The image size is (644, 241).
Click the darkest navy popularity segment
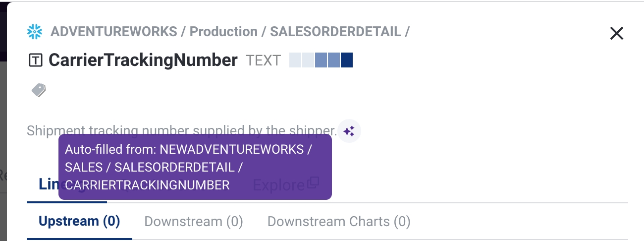(x=346, y=60)
